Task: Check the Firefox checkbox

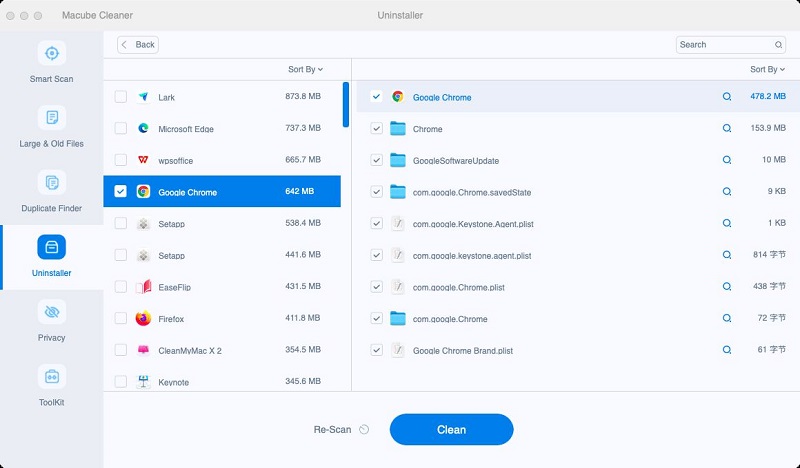Action: coord(120,318)
